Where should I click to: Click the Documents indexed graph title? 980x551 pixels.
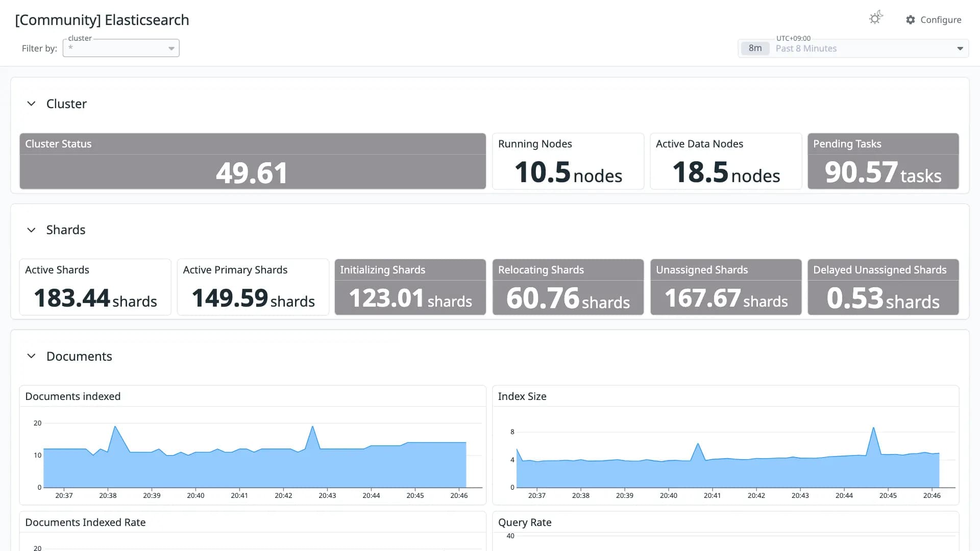[73, 396]
